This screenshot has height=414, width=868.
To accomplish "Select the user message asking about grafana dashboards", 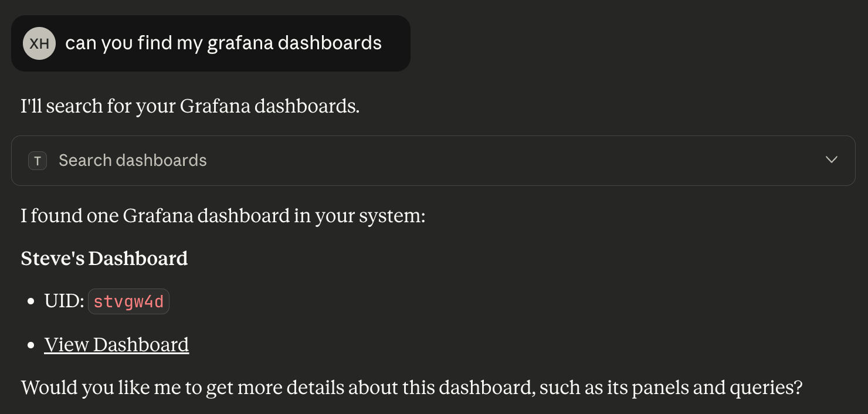I will pyautogui.click(x=224, y=43).
